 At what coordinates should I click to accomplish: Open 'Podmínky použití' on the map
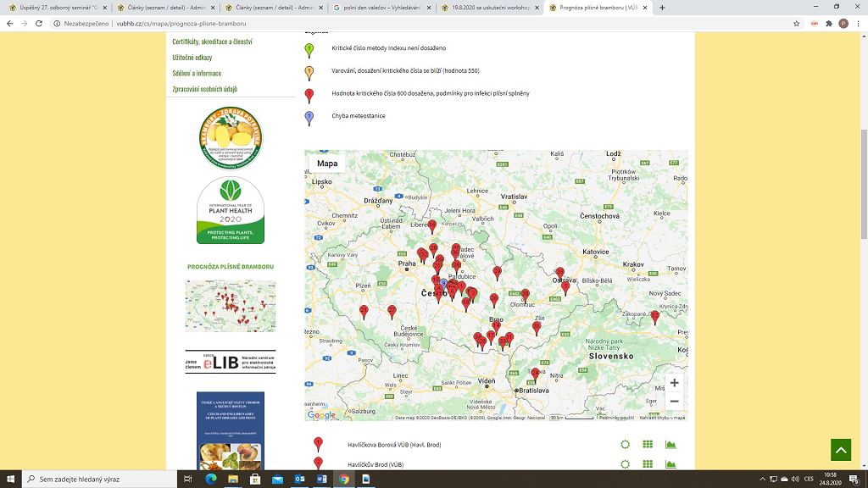pos(617,418)
